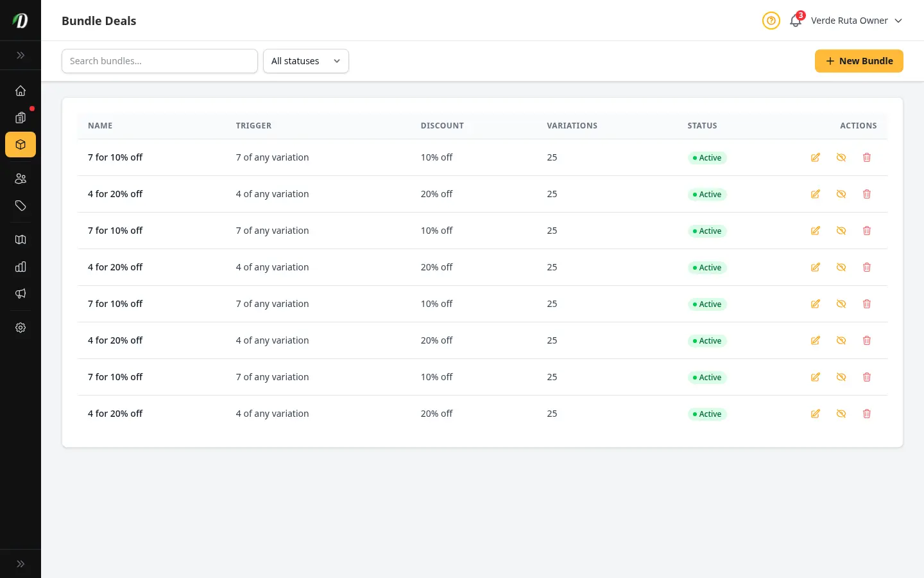Screen dimensions: 924x578
Task: Open the home dashboard sidebar icon
Action: pyautogui.click(x=21, y=91)
